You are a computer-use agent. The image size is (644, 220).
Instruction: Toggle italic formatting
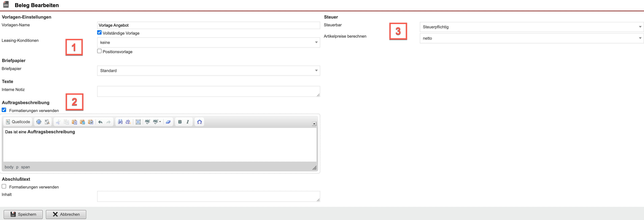pyautogui.click(x=188, y=122)
